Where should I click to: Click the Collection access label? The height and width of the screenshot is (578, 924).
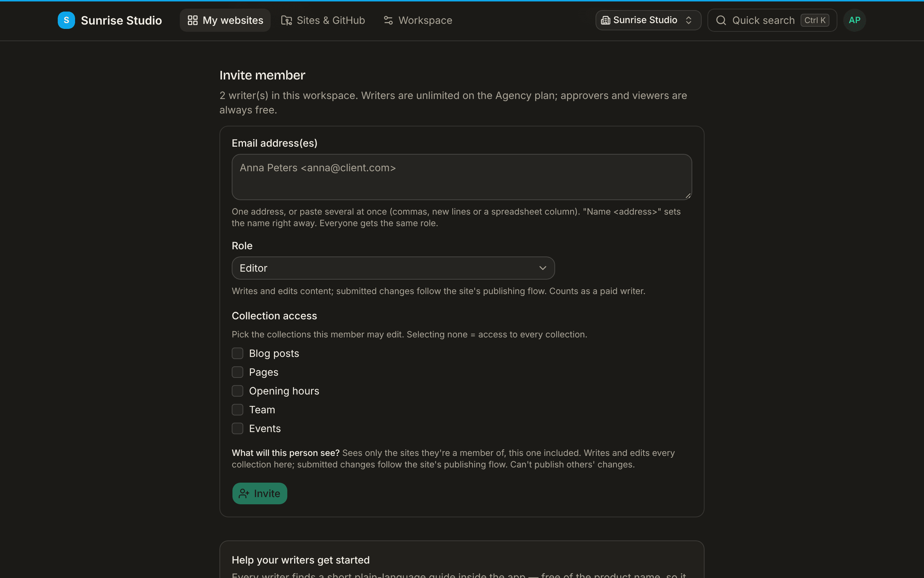coord(274,316)
